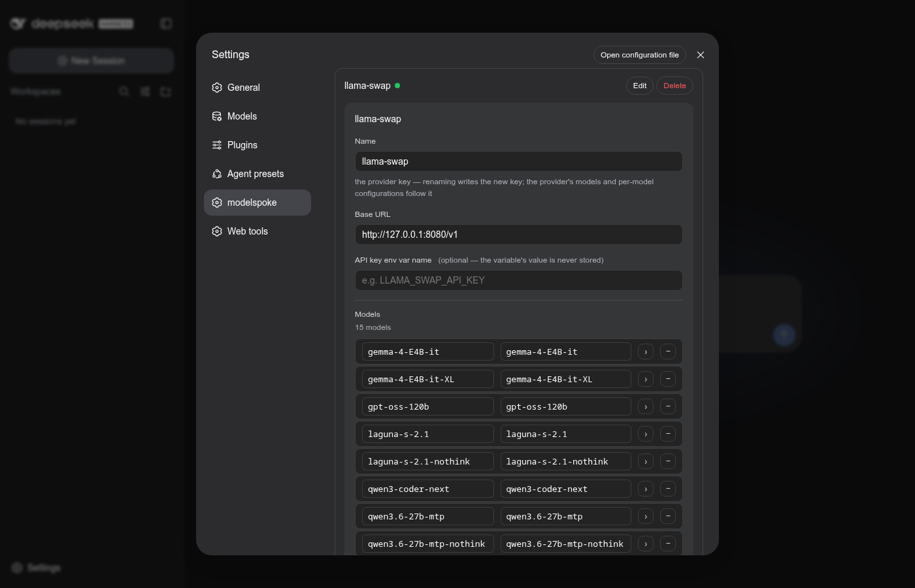The image size is (915, 588).
Task: Edit the qwen3-coder-next display name field
Action: (566, 489)
